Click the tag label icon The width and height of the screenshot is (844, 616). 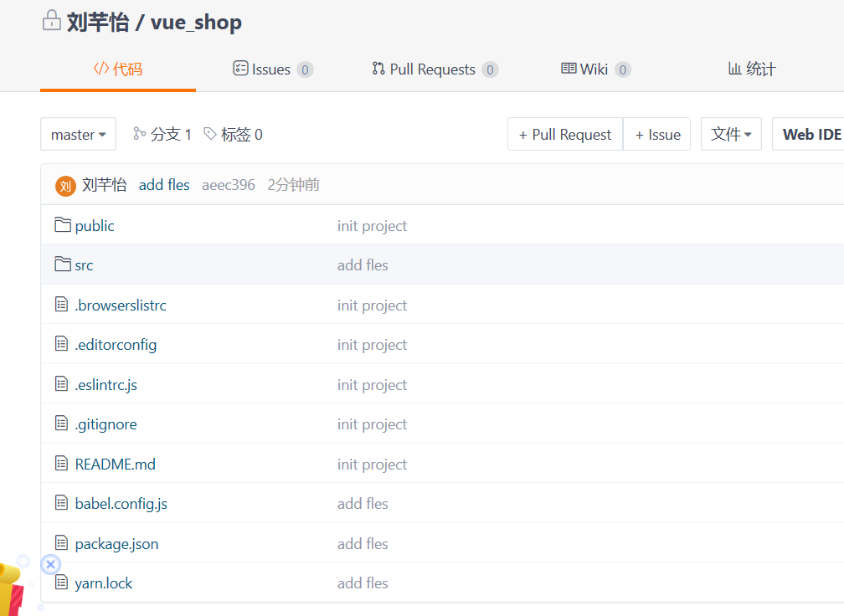(210, 133)
